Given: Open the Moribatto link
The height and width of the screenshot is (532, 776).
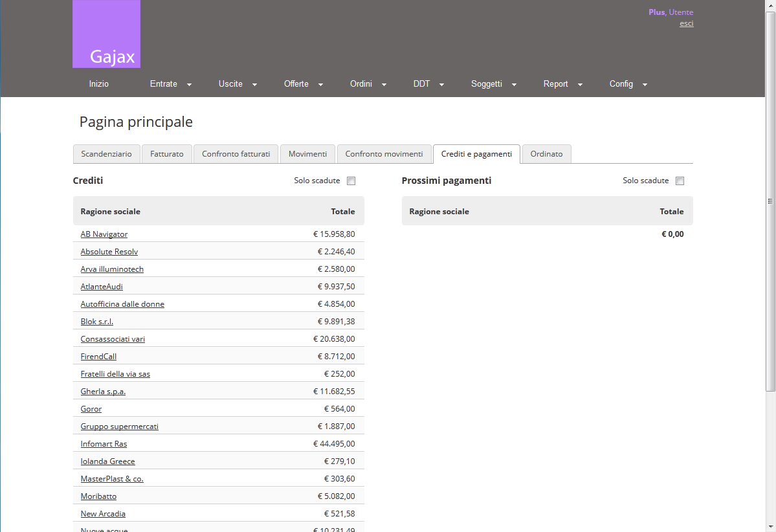Looking at the screenshot, I should click(98, 496).
